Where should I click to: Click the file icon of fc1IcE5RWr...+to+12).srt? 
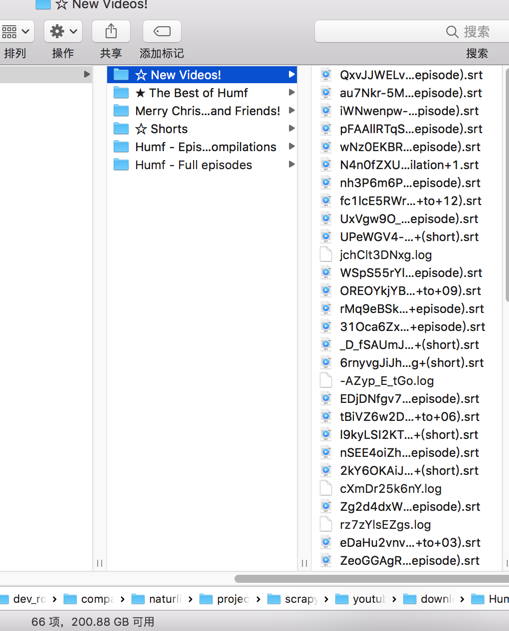click(326, 201)
